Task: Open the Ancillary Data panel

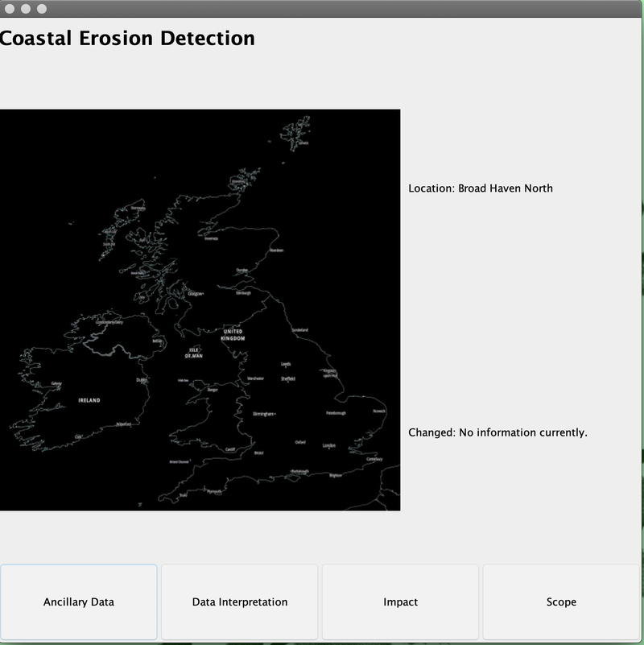Action: point(79,601)
